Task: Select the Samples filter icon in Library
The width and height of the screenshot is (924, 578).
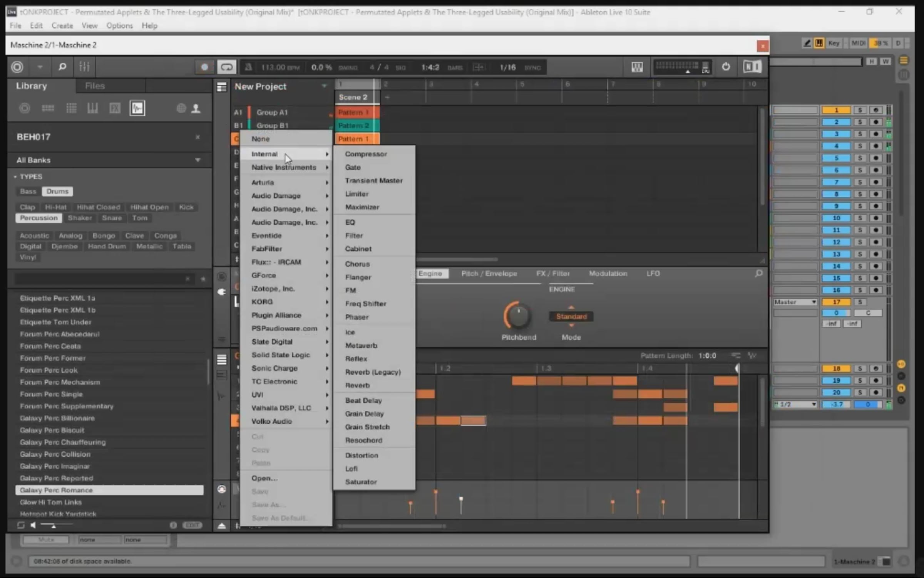Action: tap(137, 108)
